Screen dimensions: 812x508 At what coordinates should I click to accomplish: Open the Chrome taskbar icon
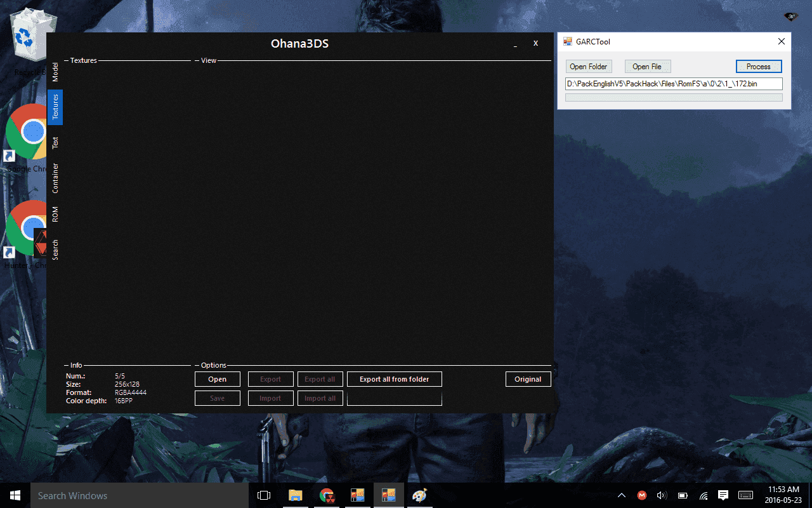pyautogui.click(x=327, y=495)
